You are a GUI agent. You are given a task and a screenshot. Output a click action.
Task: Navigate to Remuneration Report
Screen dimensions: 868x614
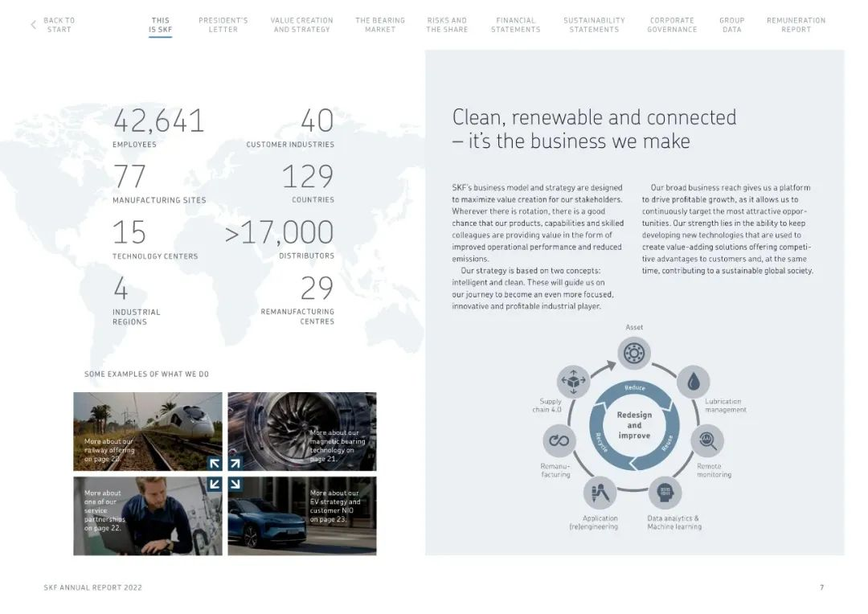[x=796, y=25]
